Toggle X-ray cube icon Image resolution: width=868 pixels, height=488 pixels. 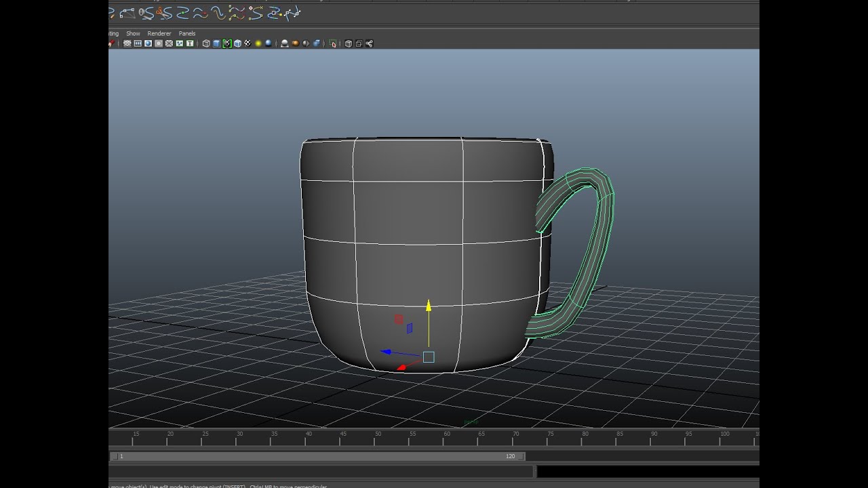pyautogui.click(x=348, y=43)
